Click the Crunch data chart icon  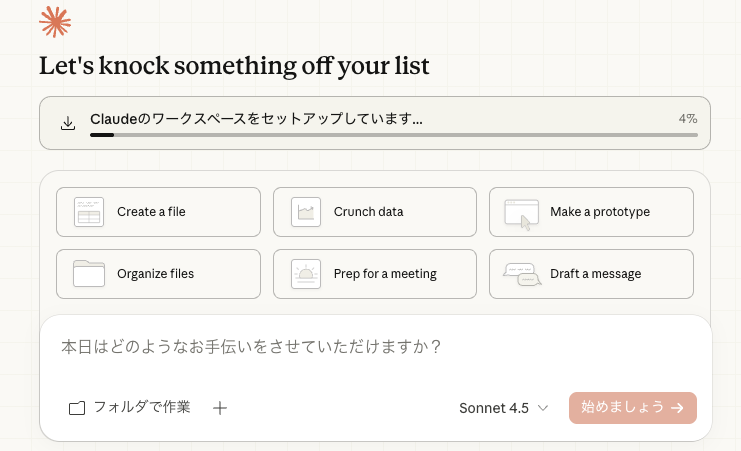coord(306,212)
